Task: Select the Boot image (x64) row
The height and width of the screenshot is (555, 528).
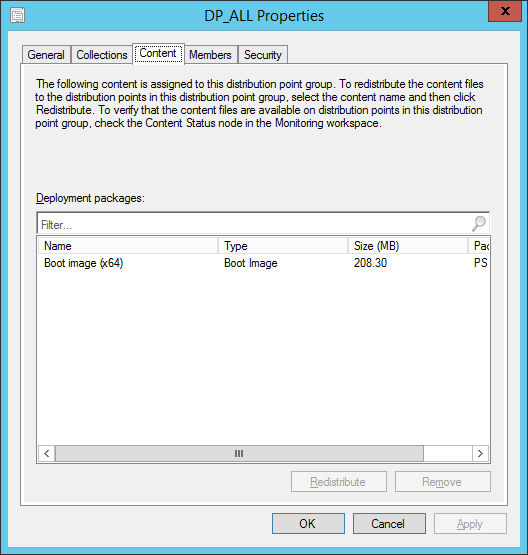Action: coord(264,263)
